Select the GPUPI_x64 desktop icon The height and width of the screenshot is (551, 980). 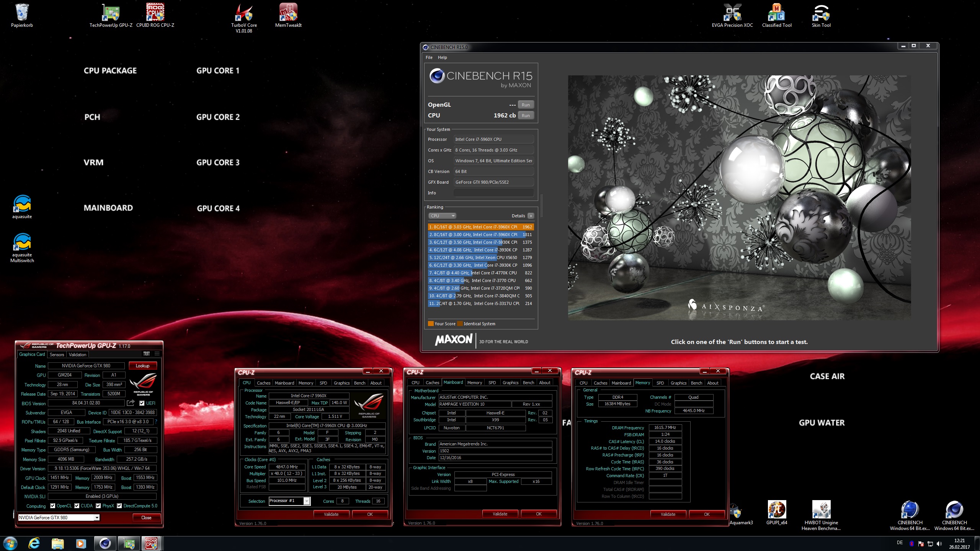pyautogui.click(x=777, y=513)
